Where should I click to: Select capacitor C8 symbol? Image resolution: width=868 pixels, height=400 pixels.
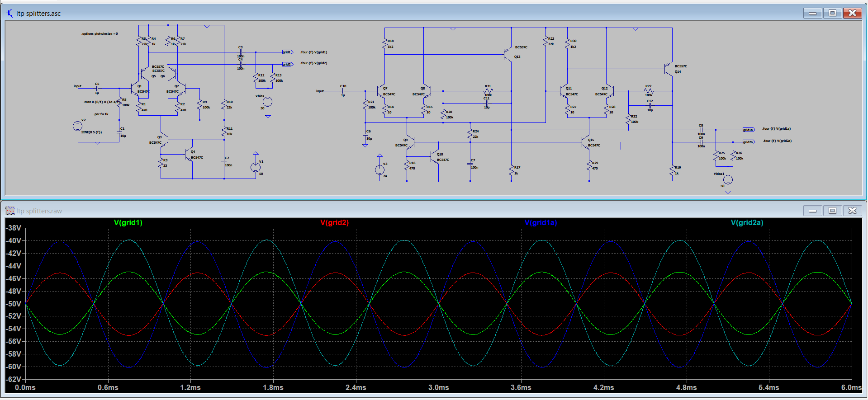pos(701,130)
